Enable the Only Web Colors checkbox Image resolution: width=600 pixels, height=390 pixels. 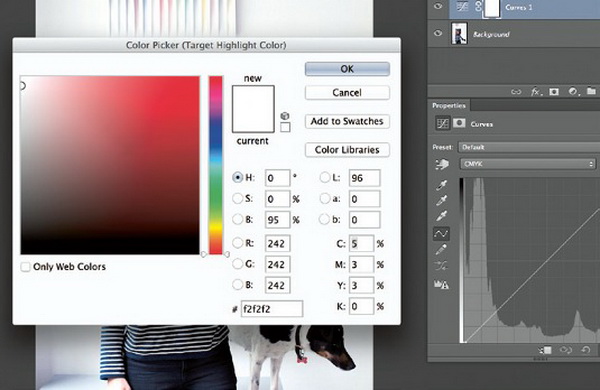click(x=25, y=267)
